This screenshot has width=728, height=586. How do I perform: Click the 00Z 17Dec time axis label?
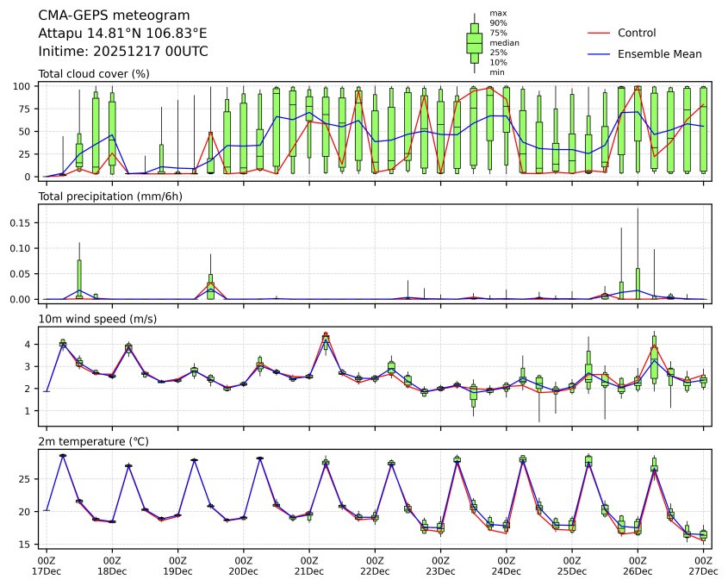(47, 565)
